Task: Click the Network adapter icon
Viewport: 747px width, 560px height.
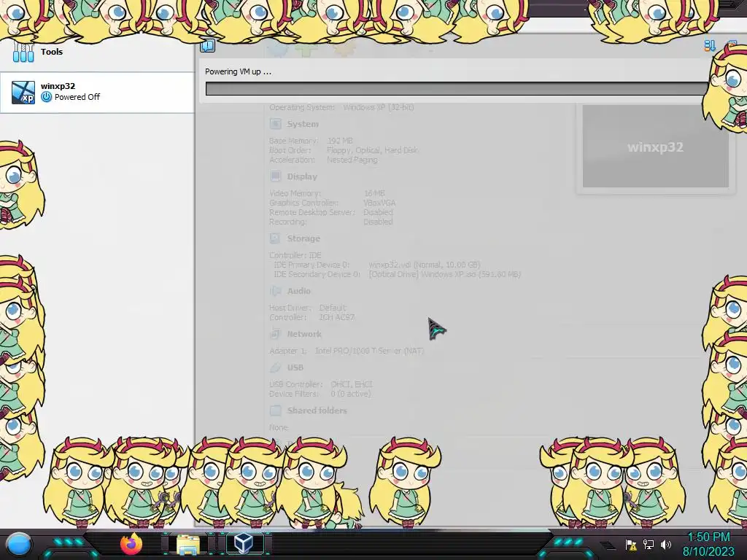Action: tap(275, 333)
